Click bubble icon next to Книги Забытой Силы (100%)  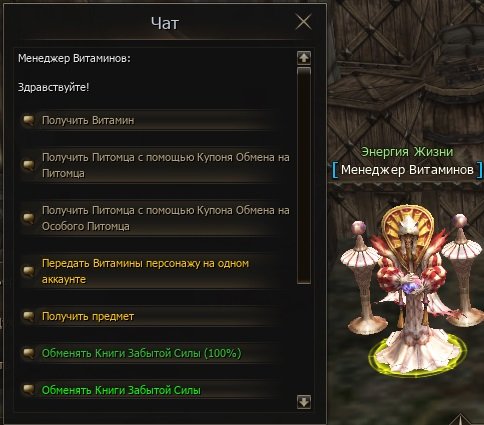(29, 353)
